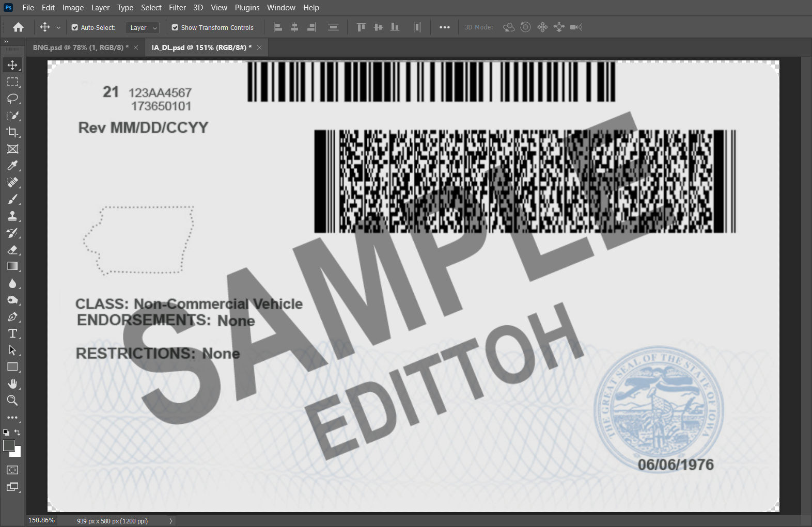Screen dimensions: 812x527
Task: Select the Lasso tool
Action: (x=12, y=99)
